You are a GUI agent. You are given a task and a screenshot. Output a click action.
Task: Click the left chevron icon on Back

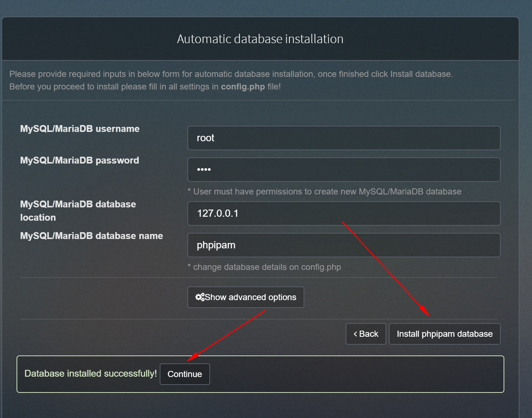click(355, 334)
